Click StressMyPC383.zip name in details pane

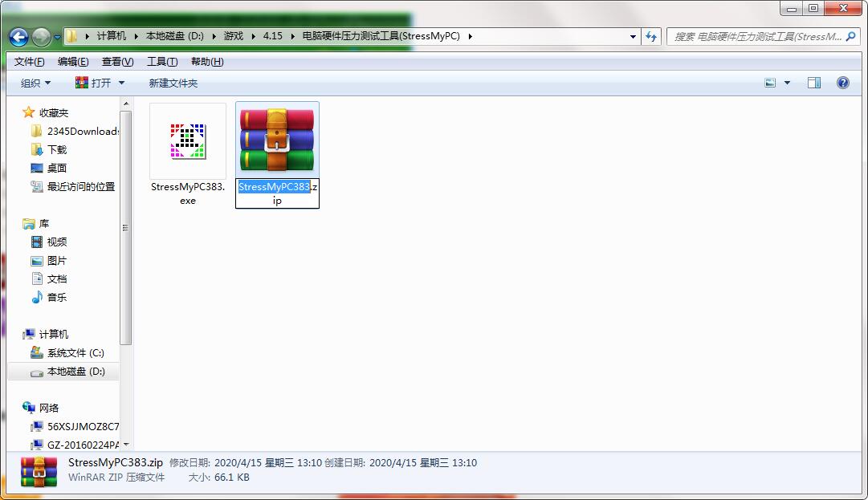[x=115, y=462]
